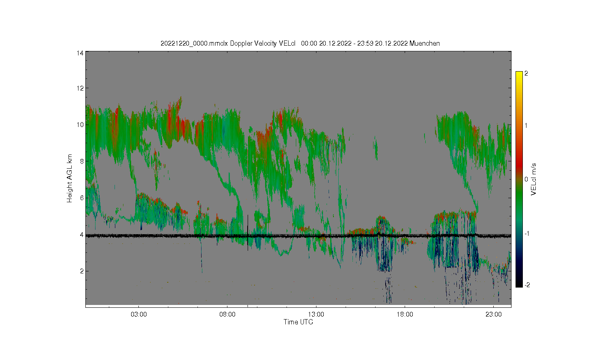Click the colorbar tick label -1
The image size is (607, 364).
527,234
